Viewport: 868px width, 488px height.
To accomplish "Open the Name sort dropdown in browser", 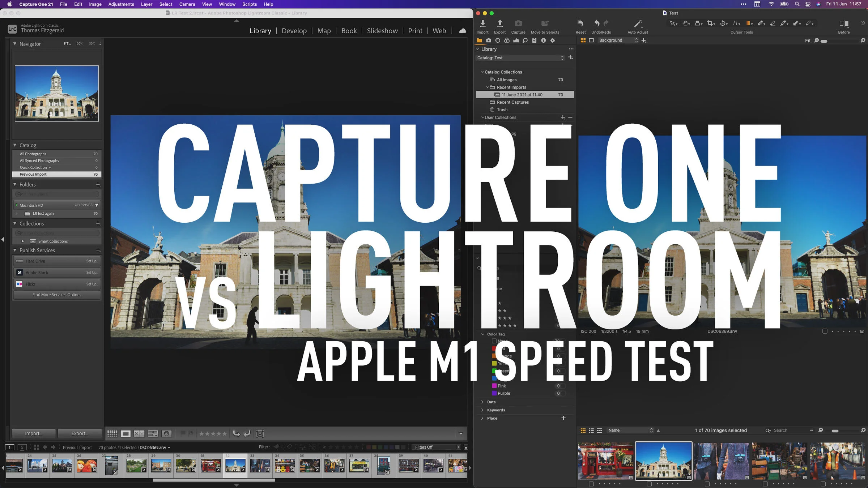I will click(630, 430).
